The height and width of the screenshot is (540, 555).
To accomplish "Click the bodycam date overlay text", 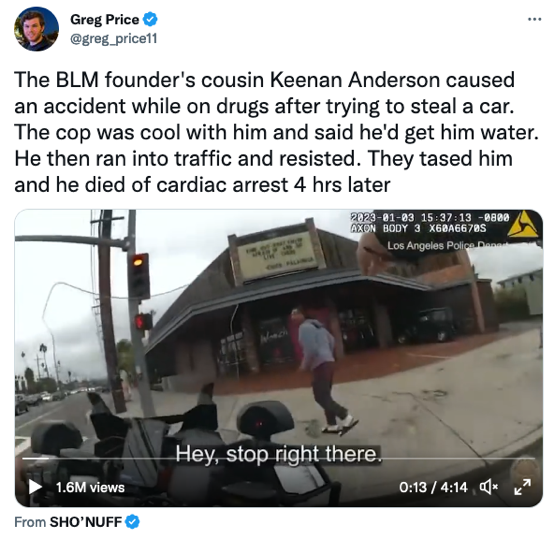I will click(x=430, y=217).
